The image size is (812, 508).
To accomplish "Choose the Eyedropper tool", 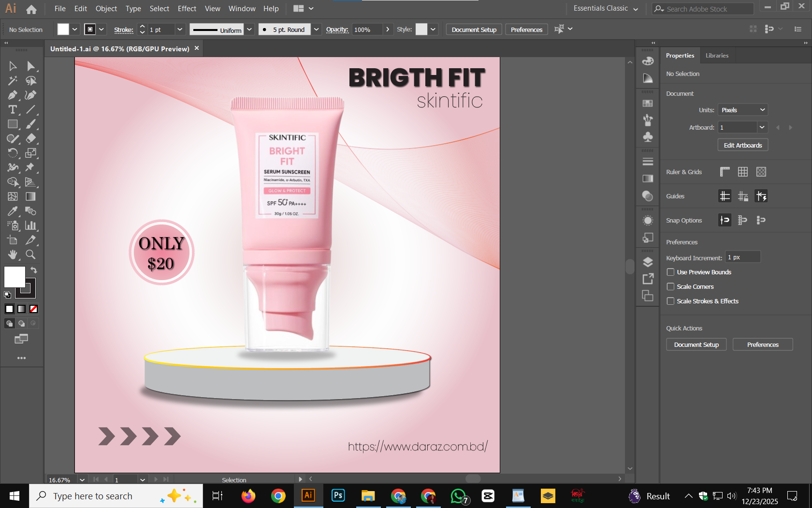I will click(13, 211).
